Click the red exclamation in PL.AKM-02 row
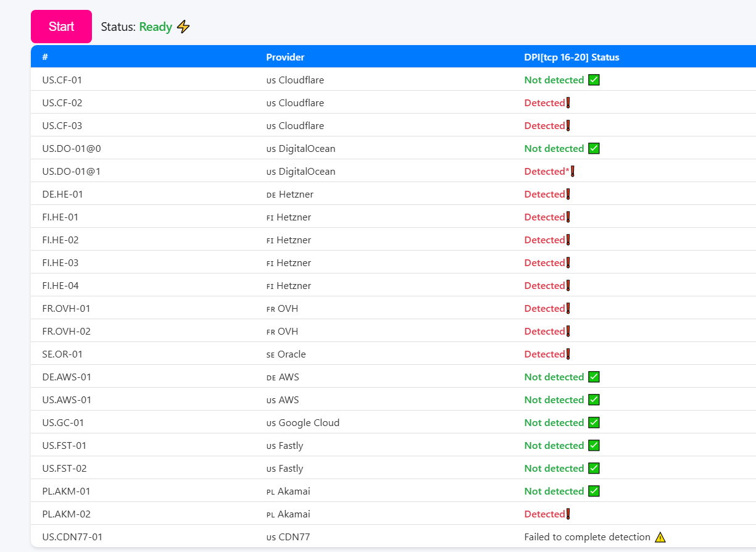This screenshot has height=552, width=756. (x=568, y=514)
